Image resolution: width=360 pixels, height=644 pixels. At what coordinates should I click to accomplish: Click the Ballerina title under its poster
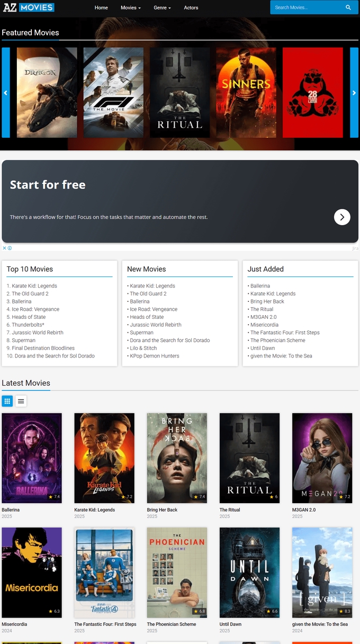click(x=11, y=510)
